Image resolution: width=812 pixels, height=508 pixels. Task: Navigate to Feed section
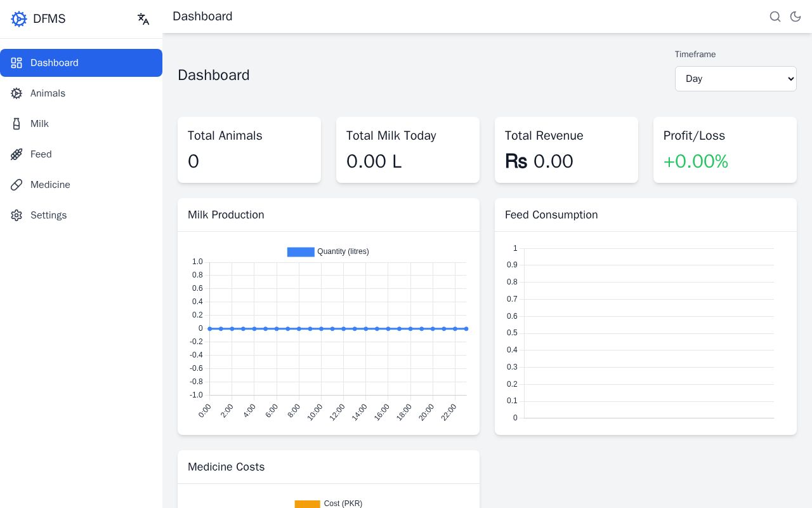81,154
